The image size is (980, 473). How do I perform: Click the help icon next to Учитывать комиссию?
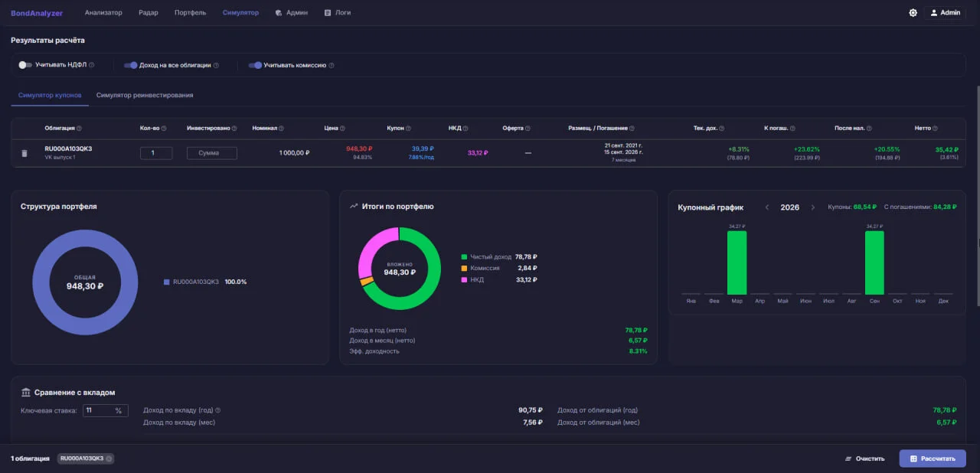click(331, 65)
